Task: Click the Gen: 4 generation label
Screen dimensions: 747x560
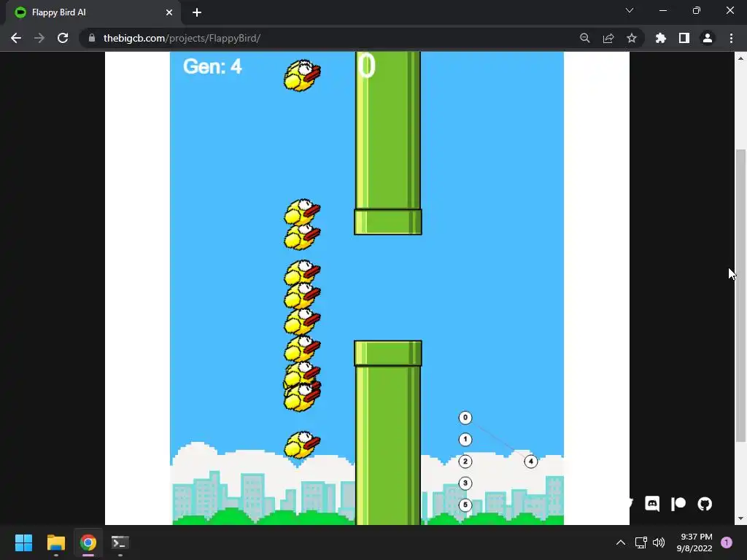Action: 212,66
